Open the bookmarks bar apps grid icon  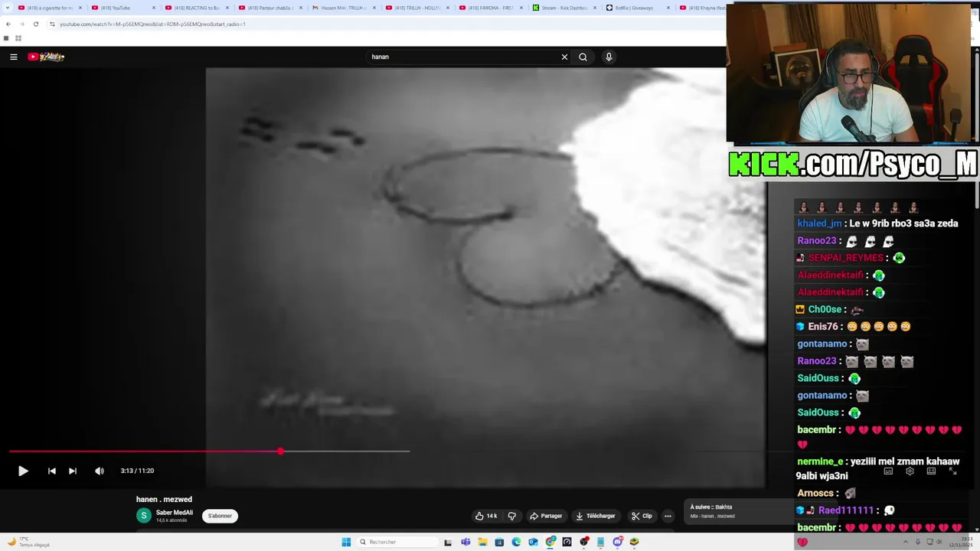[18, 38]
